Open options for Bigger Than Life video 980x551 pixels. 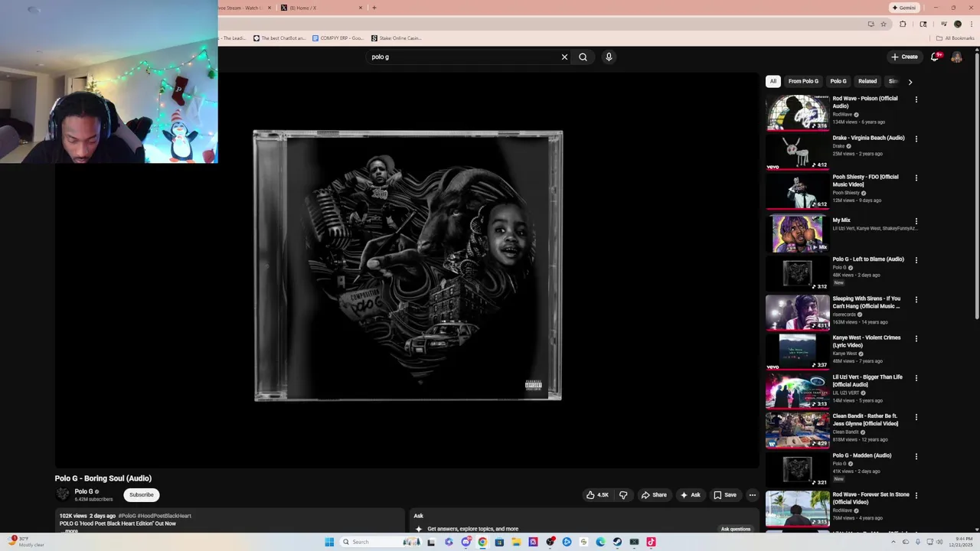(x=916, y=378)
